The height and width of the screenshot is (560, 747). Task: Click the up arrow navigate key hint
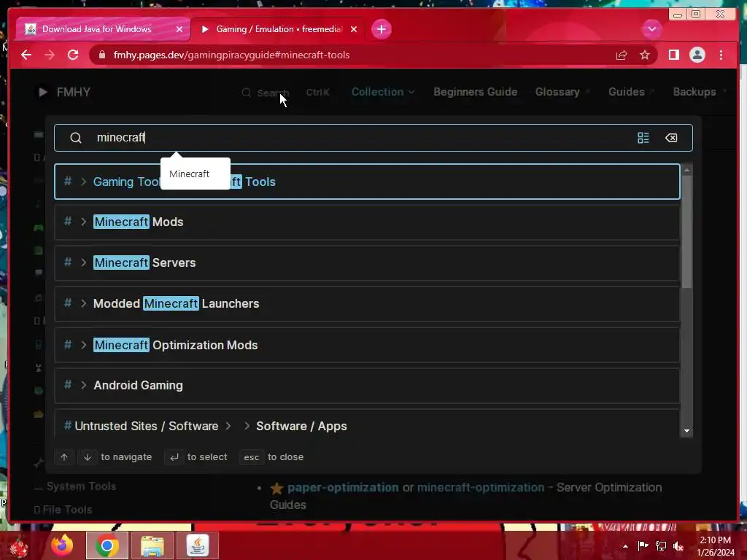64,457
